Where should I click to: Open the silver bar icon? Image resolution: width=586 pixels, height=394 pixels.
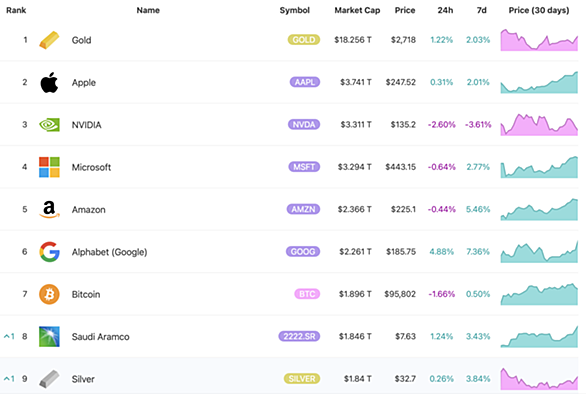click(x=49, y=379)
